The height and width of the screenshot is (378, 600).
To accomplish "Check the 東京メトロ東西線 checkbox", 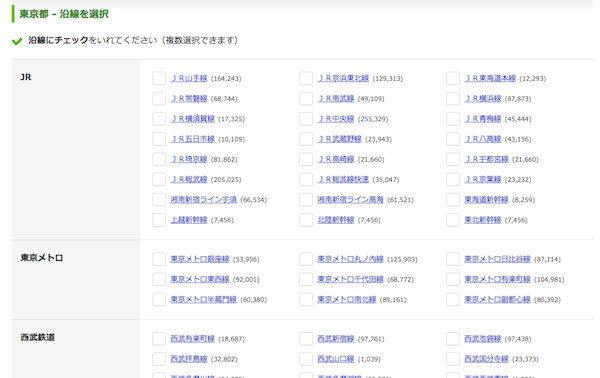I will [x=159, y=279].
